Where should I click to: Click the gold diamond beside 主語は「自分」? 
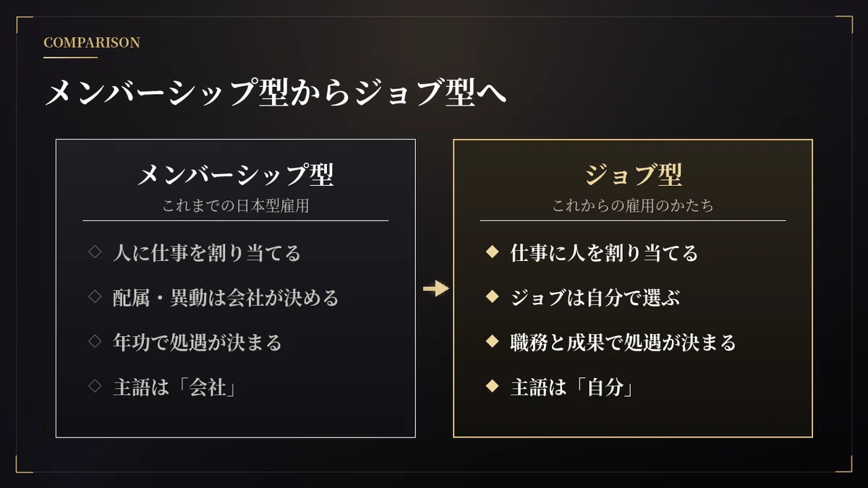pos(493,386)
